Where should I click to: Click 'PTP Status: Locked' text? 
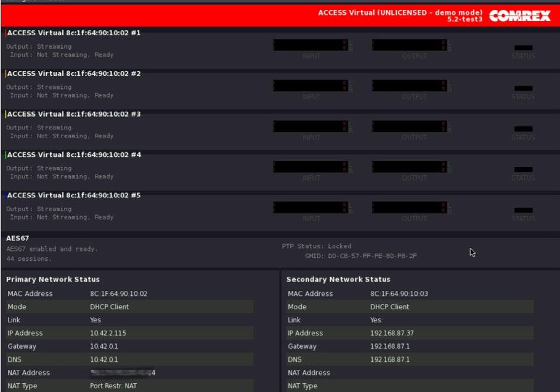point(317,246)
